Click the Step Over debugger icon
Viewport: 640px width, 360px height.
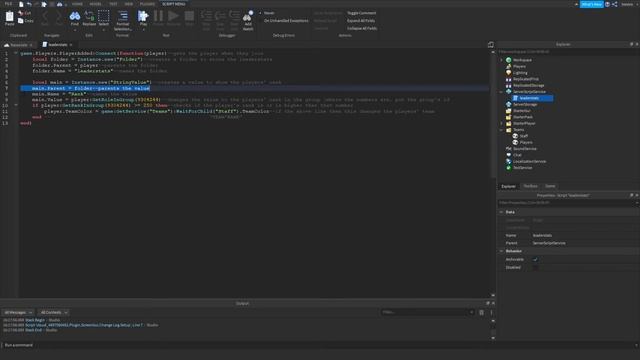(x=220, y=16)
